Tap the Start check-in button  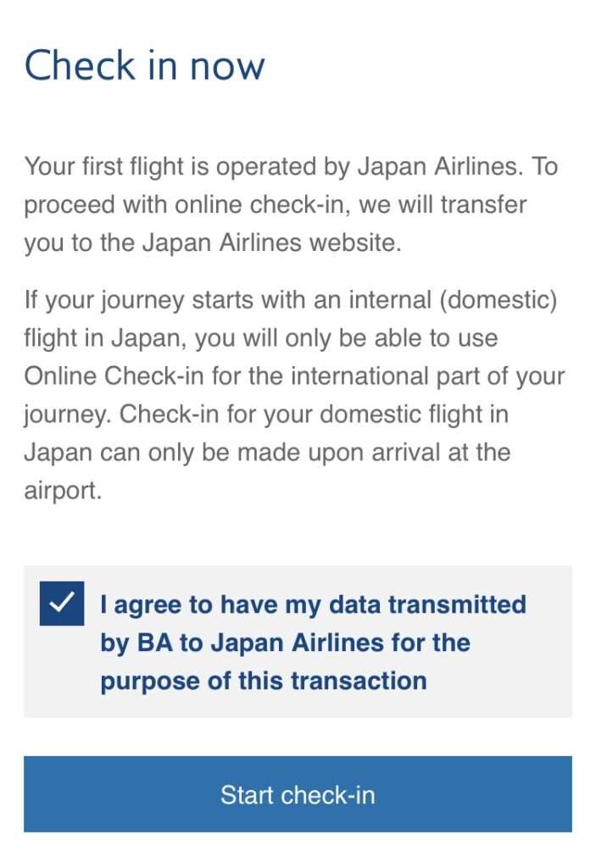click(298, 794)
